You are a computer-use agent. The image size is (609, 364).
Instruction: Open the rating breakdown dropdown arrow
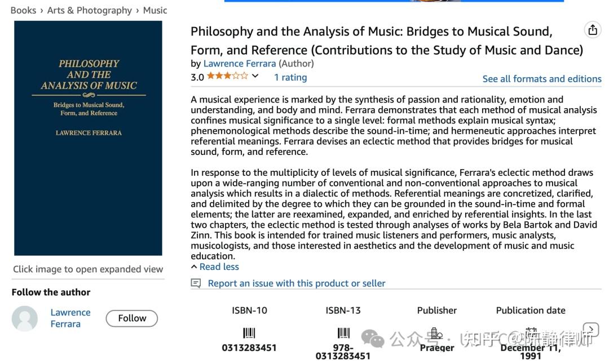(255, 76)
